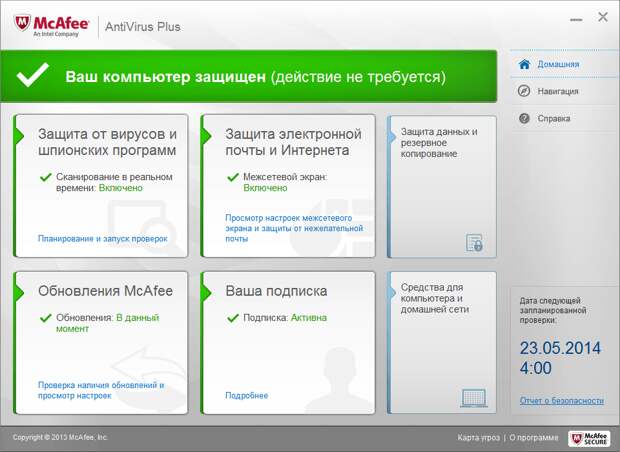Screen dimensions: 620x452
Task: Select the Справка menu item
Action: [563, 118]
